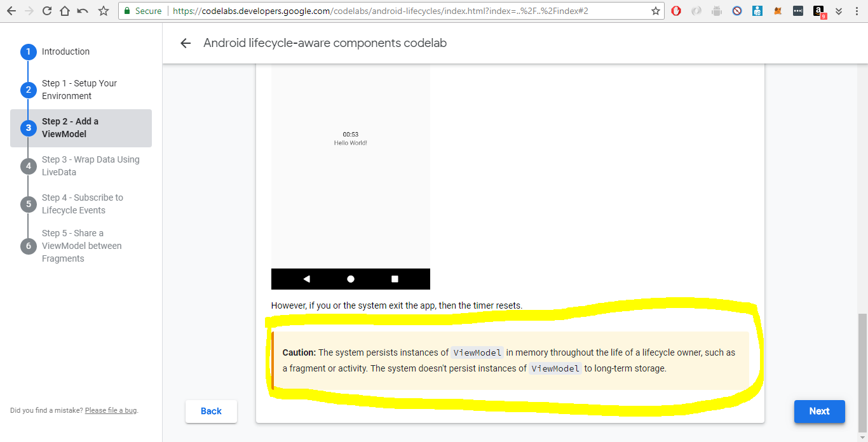Click 'Did you find a mistake?' text
Screen dimensions: 868x442
[46, 410]
